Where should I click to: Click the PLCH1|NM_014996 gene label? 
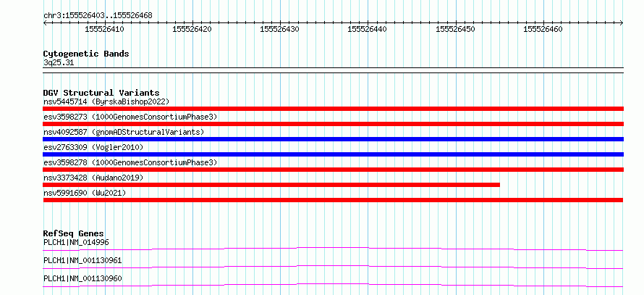point(76,242)
